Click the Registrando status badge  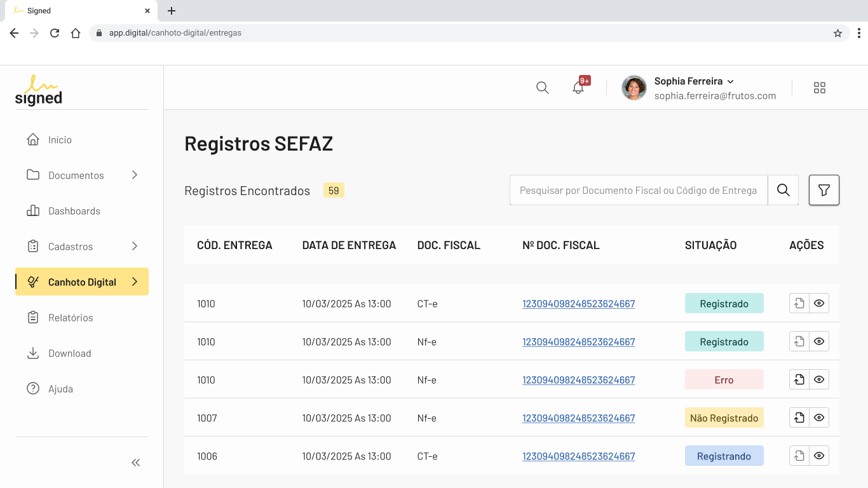pyautogui.click(x=724, y=456)
